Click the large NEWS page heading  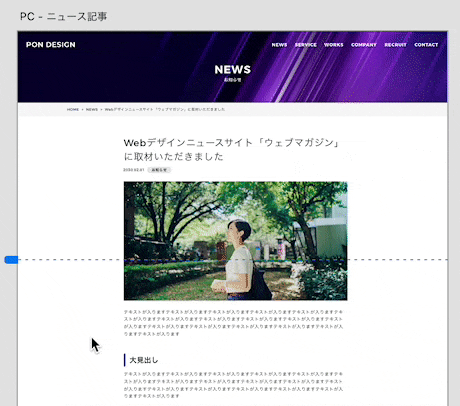[232, 70]
